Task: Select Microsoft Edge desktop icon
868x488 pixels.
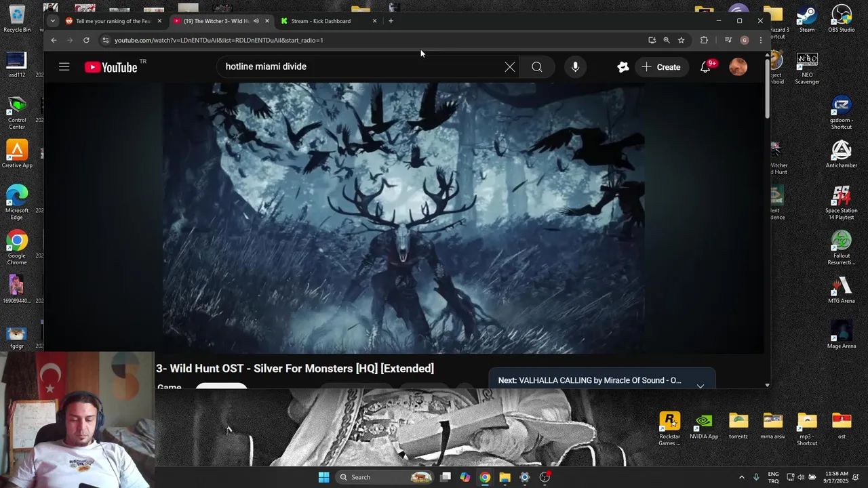Action: pyautogui.click(x=17, y=203)
